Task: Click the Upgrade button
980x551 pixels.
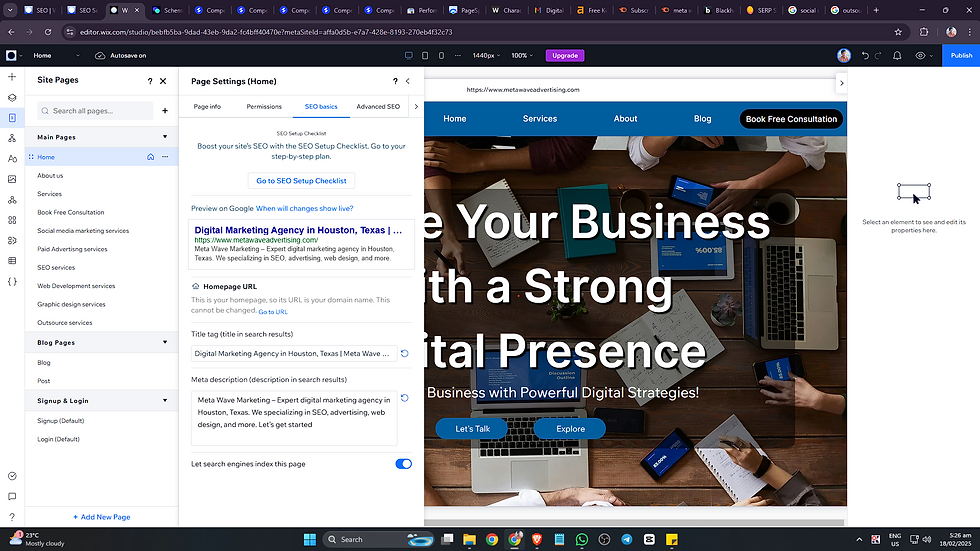Action: (x=565, y=56)
